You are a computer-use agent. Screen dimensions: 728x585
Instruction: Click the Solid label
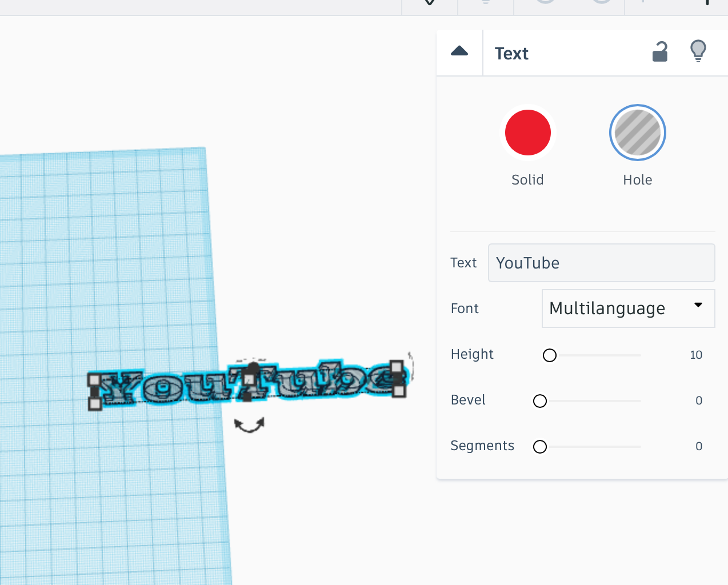(x=527, y=180)
